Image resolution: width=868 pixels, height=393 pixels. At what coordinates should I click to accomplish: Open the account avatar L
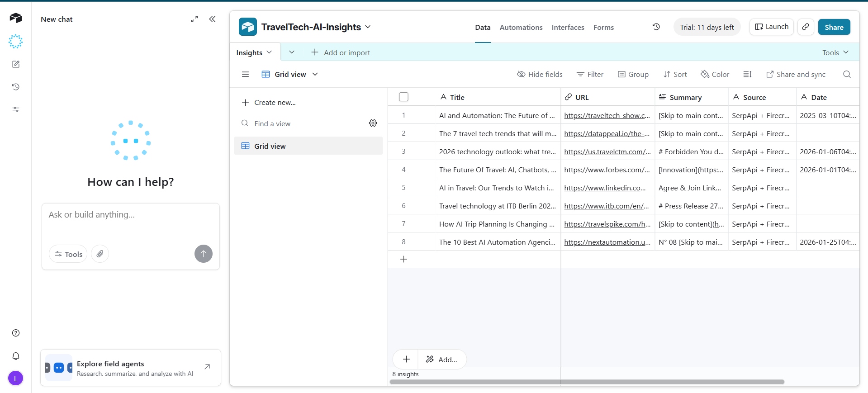click(16, 378)
